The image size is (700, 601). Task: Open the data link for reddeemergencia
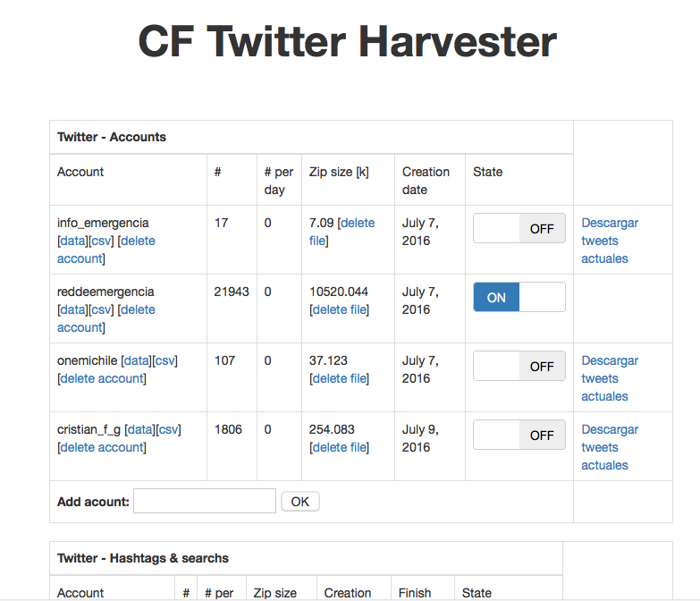coord(72,309)
